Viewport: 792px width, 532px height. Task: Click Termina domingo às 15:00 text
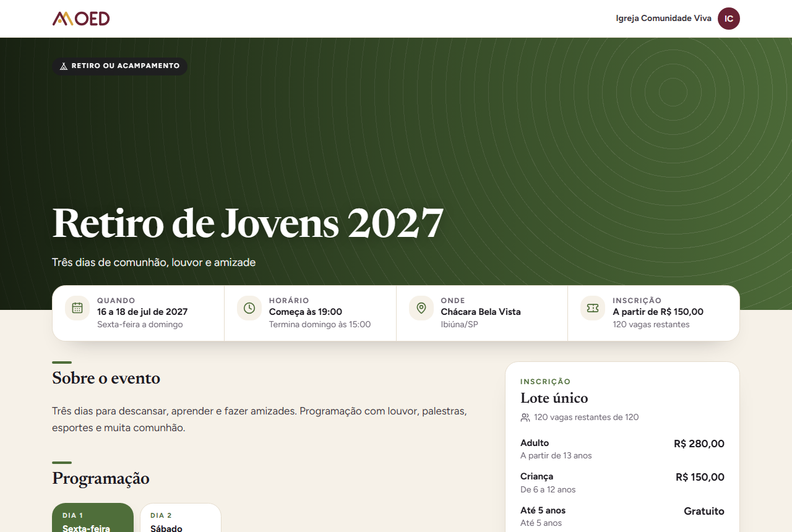pyautogui.click(x=320, y=324)
